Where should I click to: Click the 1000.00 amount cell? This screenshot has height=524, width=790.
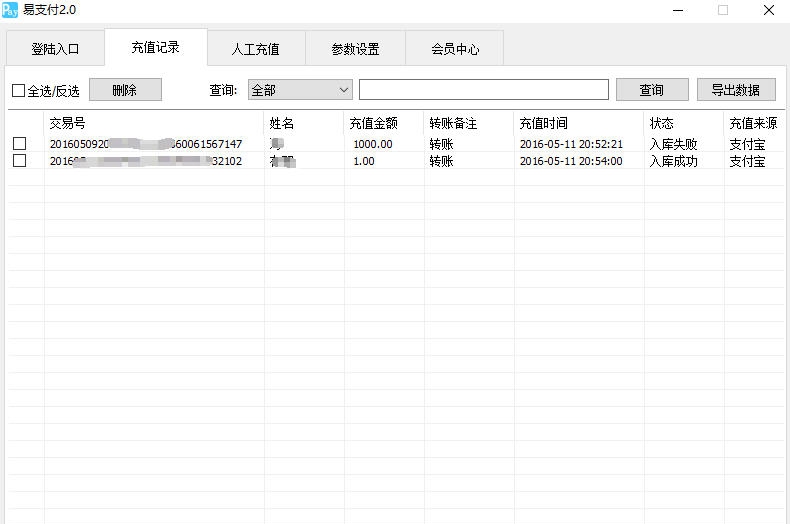(373, 144)
